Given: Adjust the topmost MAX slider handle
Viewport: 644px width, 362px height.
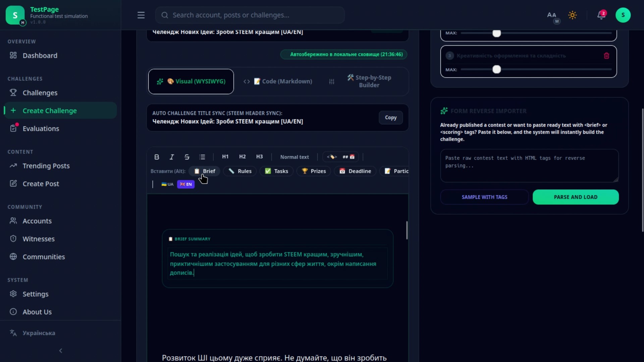Looking at the screenshot, I should point(496,33).
